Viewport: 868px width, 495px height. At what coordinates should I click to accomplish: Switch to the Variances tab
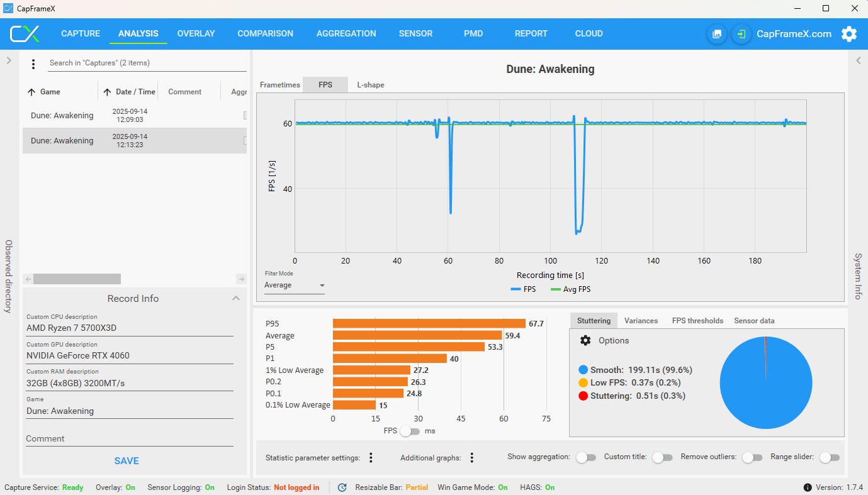point(641,321)
